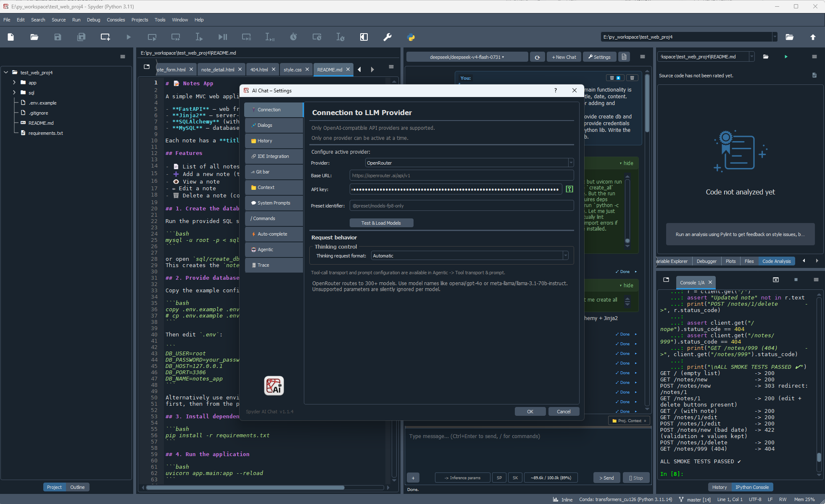Insert a new cell from the toolbar
Screen dimensions: 825x504
pyautogui.click(x=105, y=37)
